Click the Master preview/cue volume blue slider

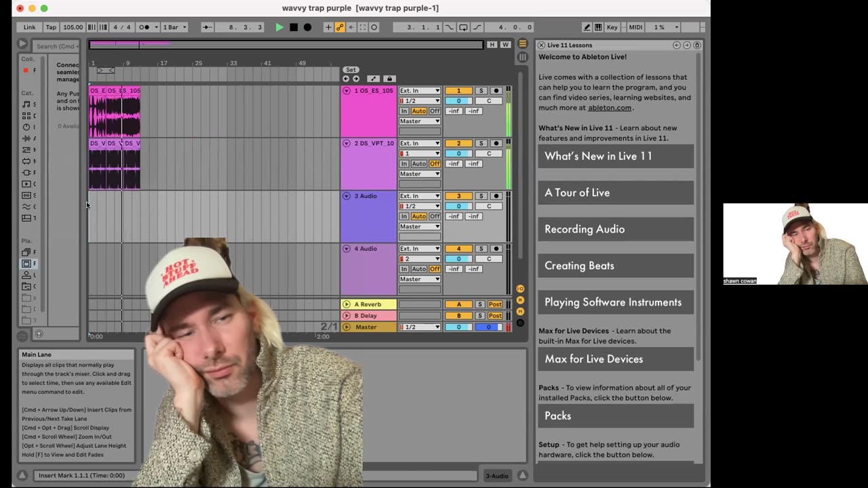pos(488,327)
